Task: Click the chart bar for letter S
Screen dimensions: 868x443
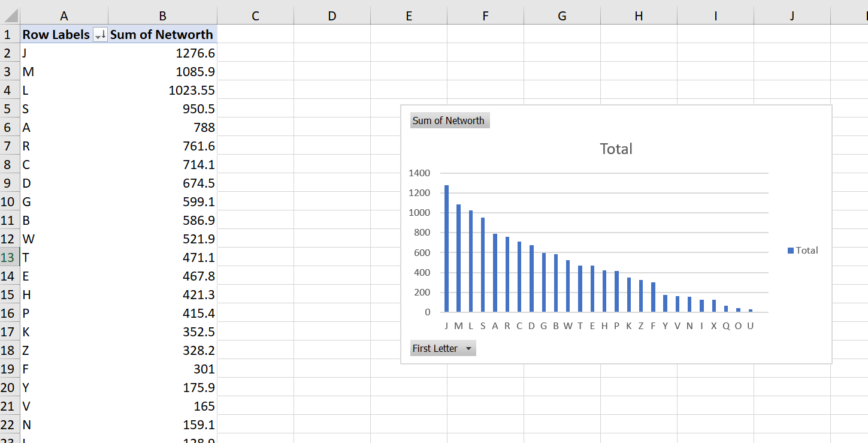Action: coord(483,264)
